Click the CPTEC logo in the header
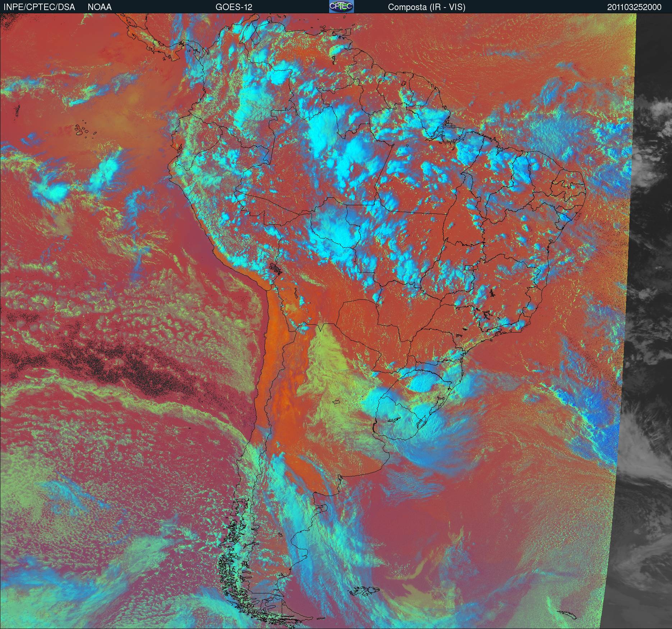 point(341,6)
